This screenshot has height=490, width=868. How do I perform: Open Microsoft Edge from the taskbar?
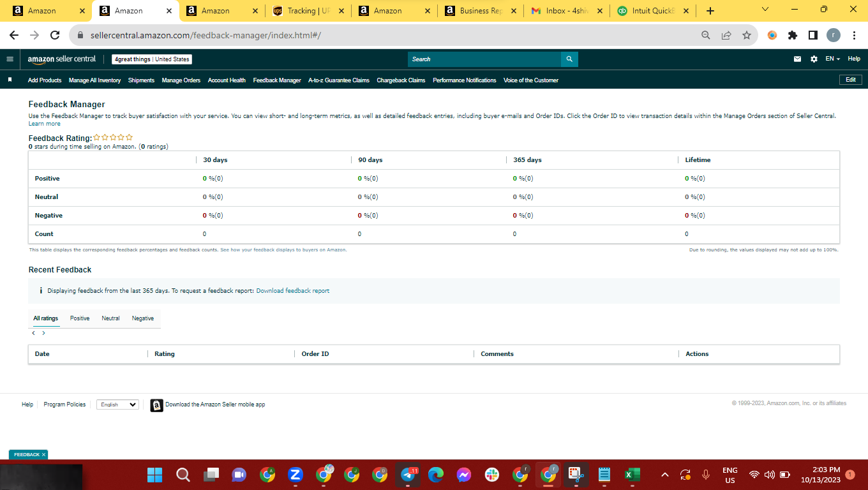coord(436,475)
